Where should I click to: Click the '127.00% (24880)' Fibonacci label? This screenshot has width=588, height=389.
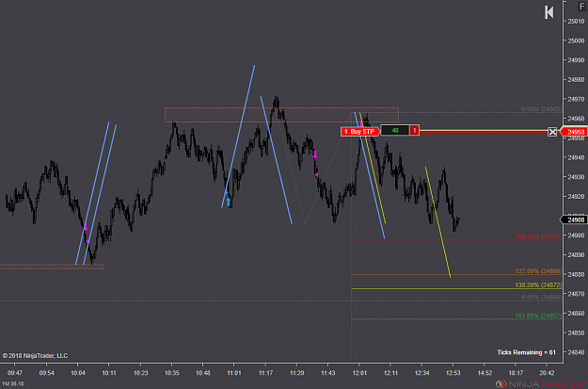[x=538, y=270]
